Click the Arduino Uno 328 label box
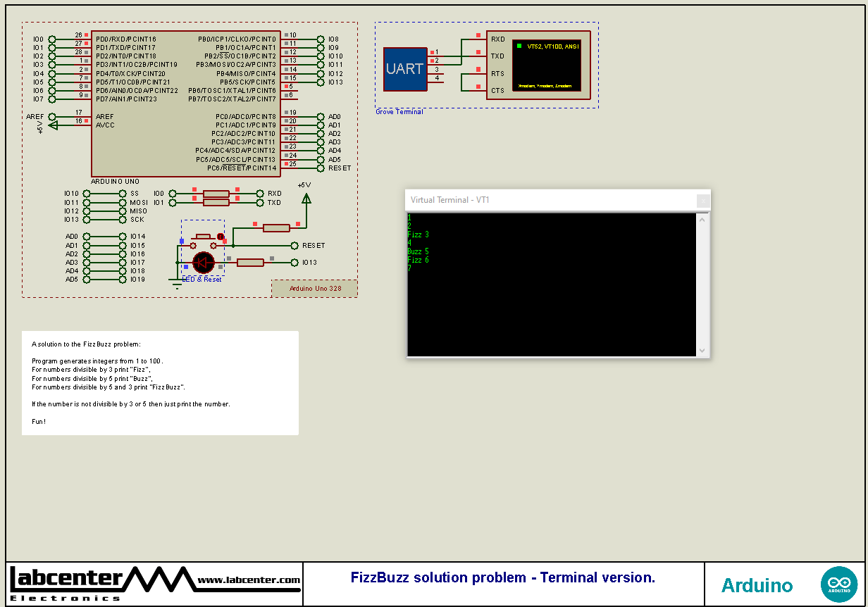Viewport: 868px width, 607px height. pos(315,289)
